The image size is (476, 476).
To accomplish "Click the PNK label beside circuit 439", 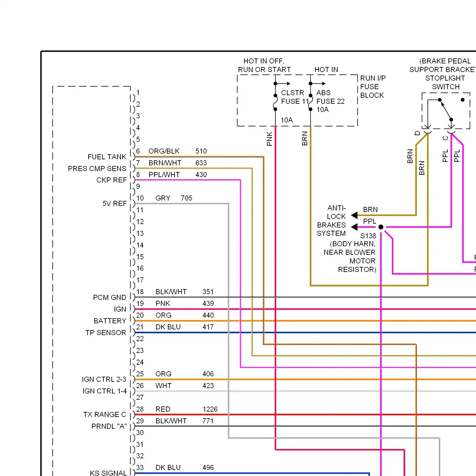I will coord(162,303).
